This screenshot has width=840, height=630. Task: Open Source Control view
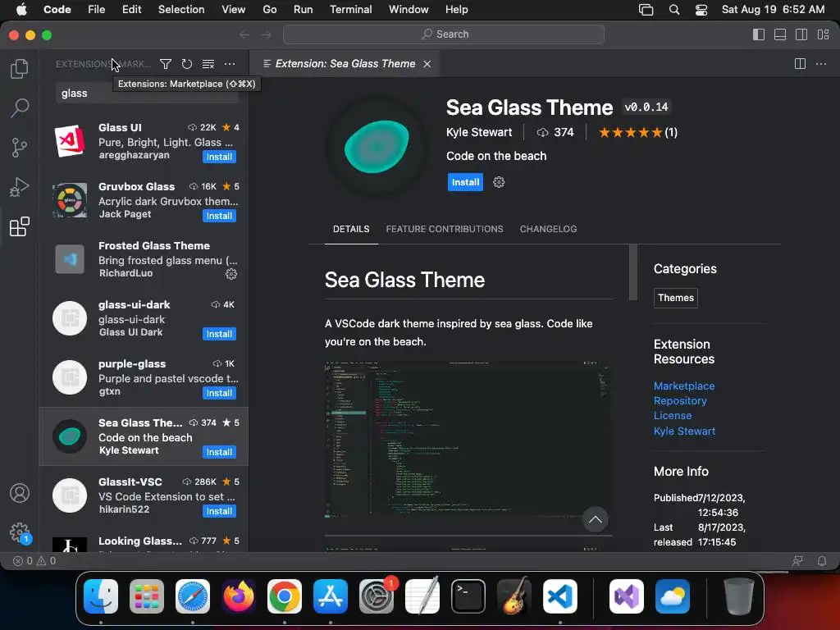(20, 148)
